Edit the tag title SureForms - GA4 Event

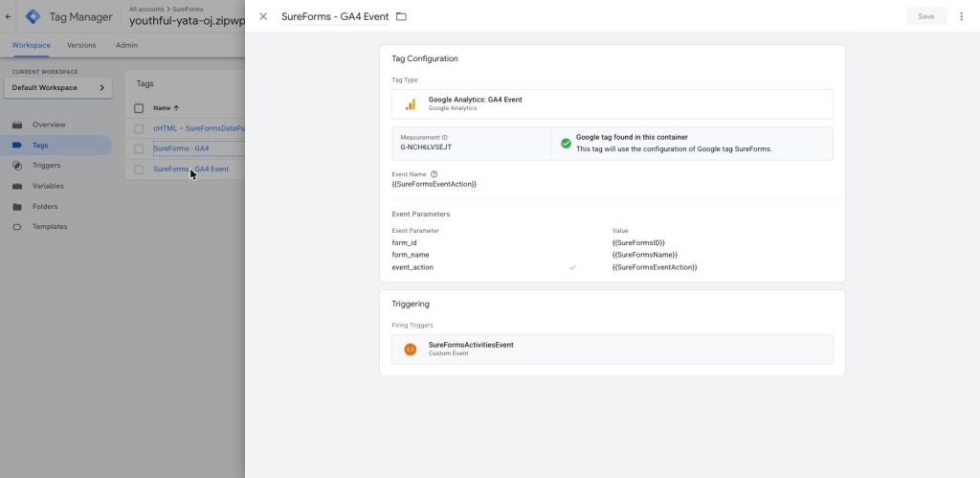pos(335,17)
